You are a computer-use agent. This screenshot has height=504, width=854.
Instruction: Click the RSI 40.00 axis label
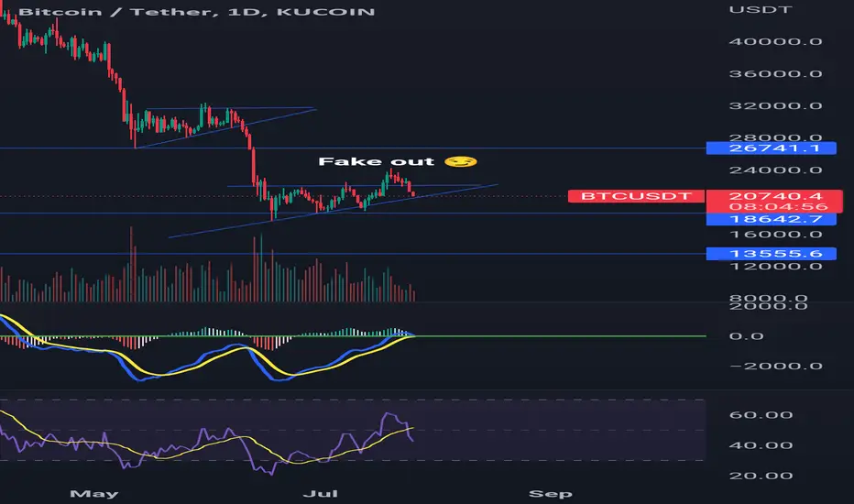coord(761,445)
